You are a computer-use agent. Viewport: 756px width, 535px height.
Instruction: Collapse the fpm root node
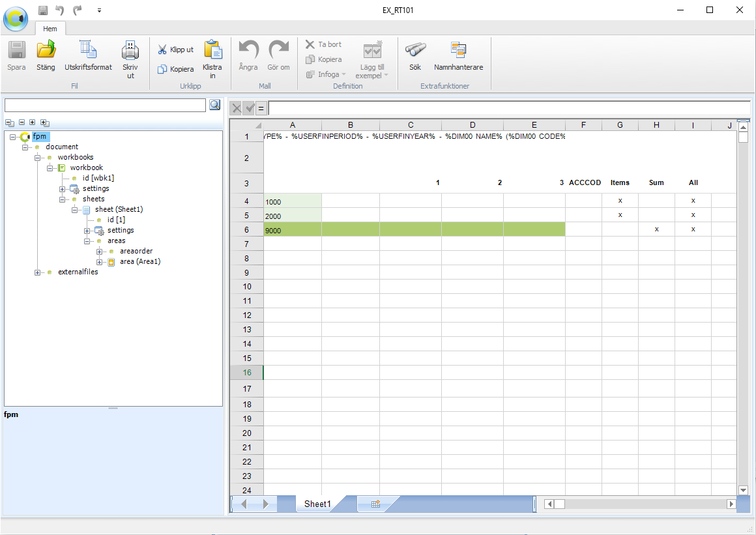click(12, 137)
